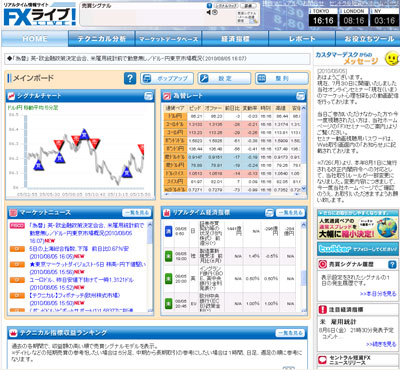Image resolution: width=400 pixels, height=370 pixels.
Task: Pop out the 為替レート panel
Action: coord(300,96)
